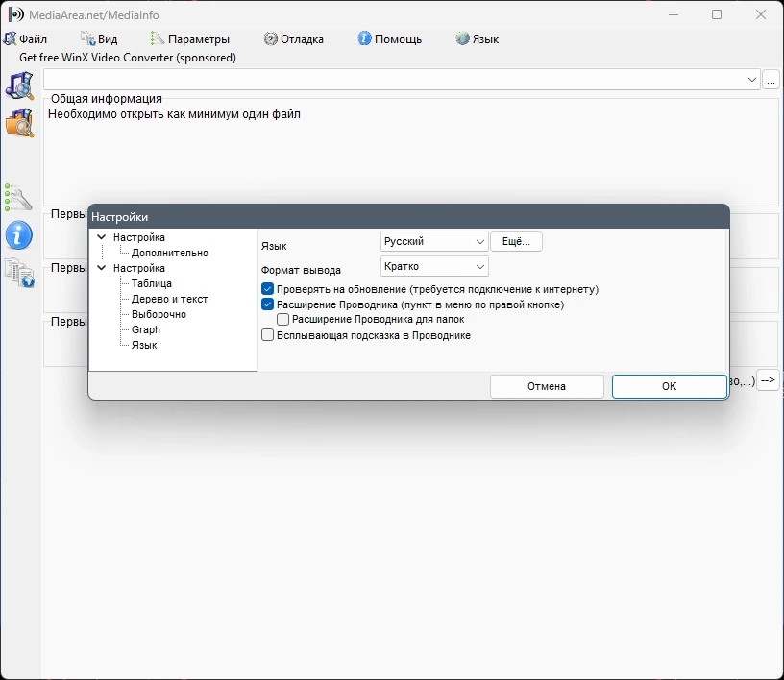The image size is (784, 680).
Task: Select Язык item in settings tree
Action: coord(144,346)
